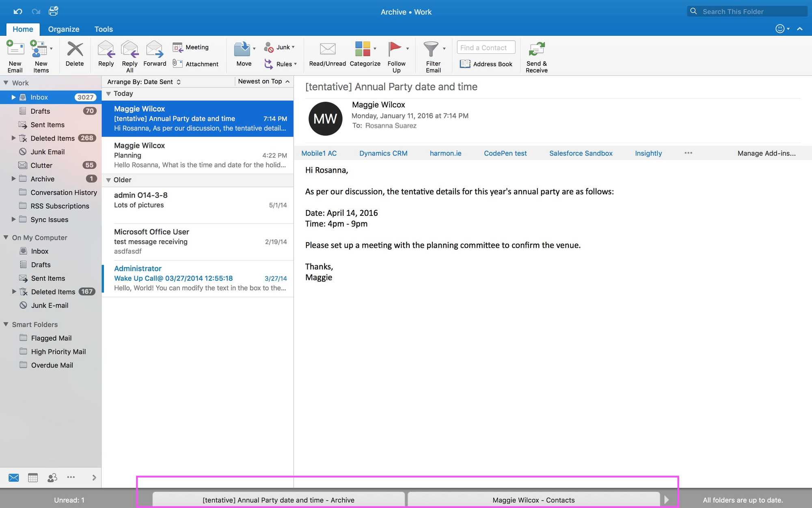Open the Address Book icon
The height and width of the screenshot is (508, 812).
(486, 64)
